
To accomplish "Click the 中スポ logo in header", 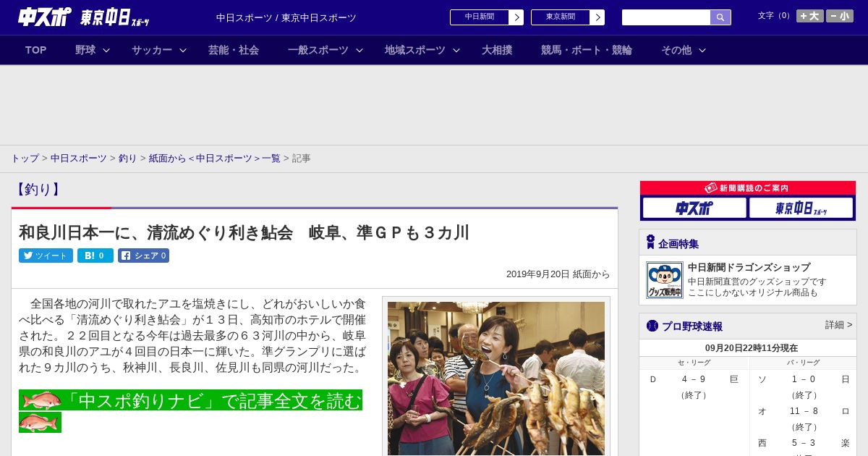I will click(x=44, y=17).
